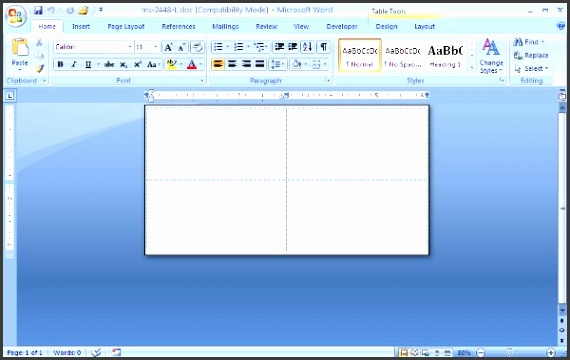Open Change Case Aa dropdown
Screen dimensions: 570x360
(153, 64)
